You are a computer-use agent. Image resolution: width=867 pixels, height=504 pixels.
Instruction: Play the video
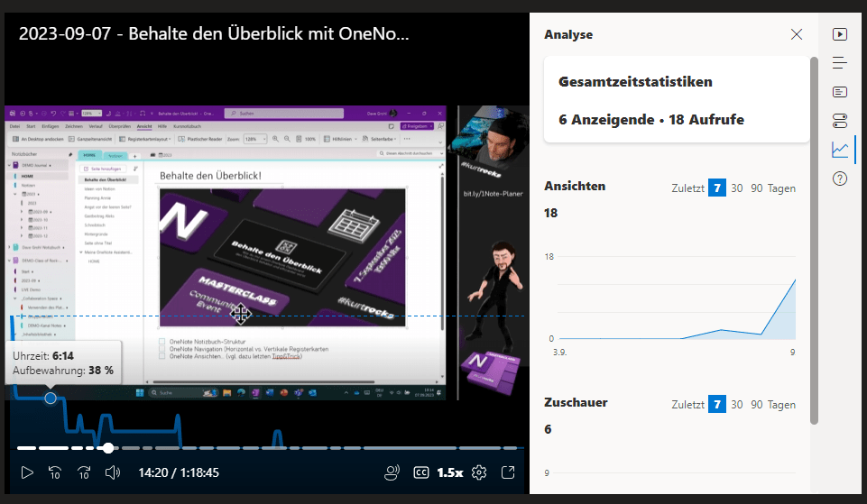26,472
